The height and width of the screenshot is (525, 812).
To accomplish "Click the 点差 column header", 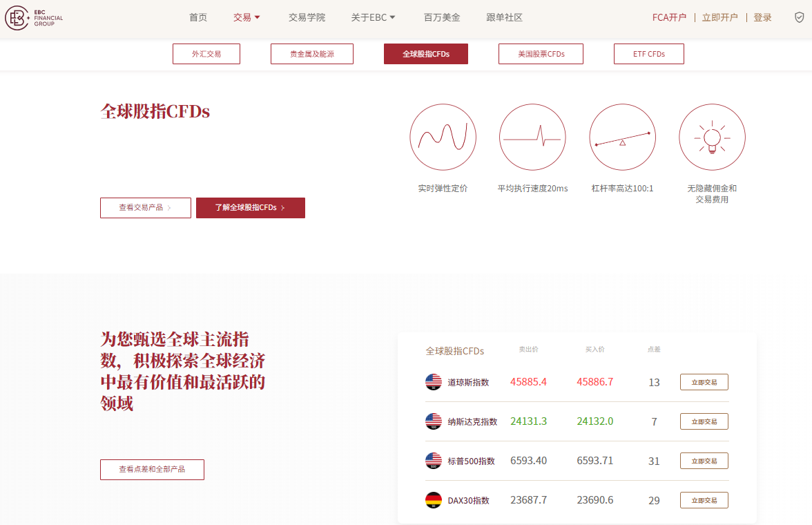I will 654,350.
